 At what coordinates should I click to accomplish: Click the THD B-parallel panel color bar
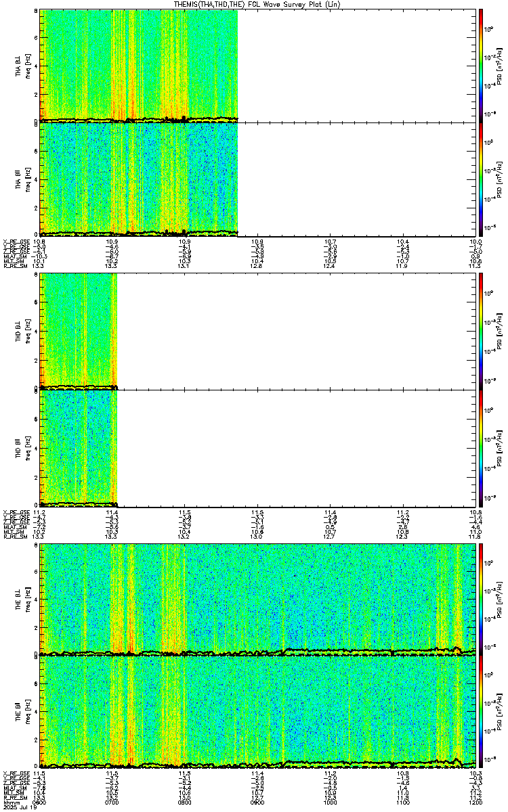(481, 447)
